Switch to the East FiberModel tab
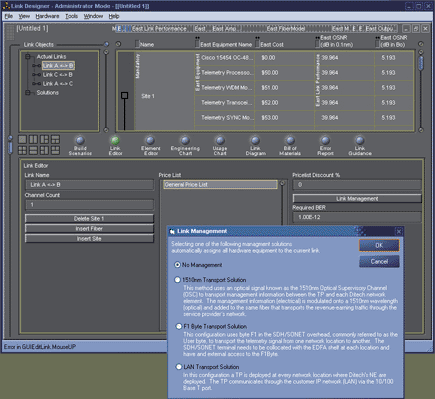The height and width of the screenshot is (399, 435). click(x=286, y=29)
